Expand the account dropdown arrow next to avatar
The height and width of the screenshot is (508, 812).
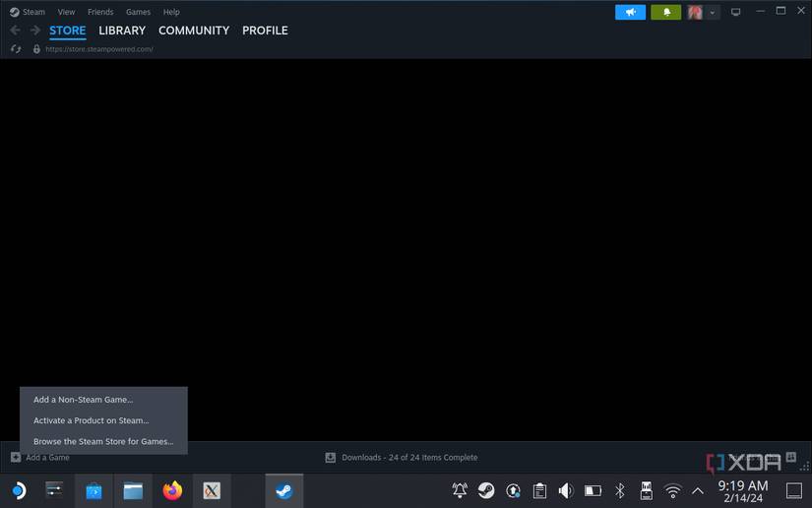(x=713, y=13)
